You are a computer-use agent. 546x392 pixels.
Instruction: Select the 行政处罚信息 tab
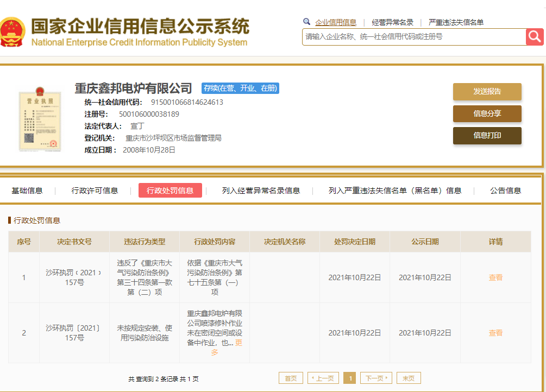pos(170,191)
